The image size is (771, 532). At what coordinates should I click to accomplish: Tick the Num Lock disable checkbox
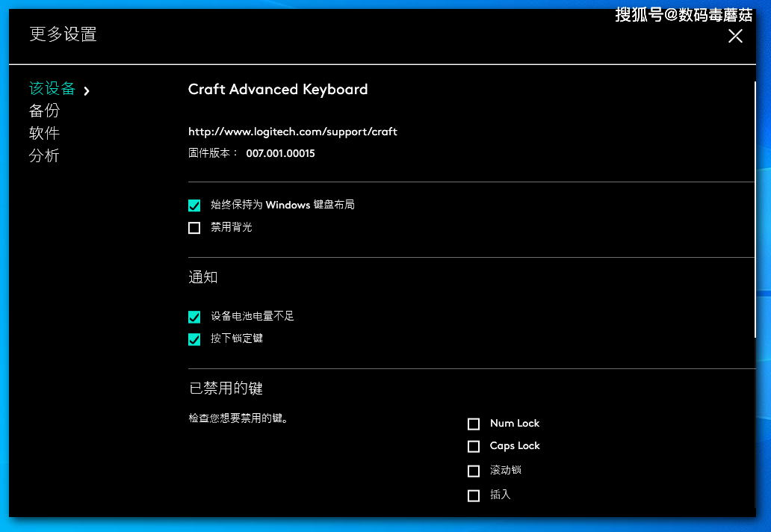(x=474, y=424)
